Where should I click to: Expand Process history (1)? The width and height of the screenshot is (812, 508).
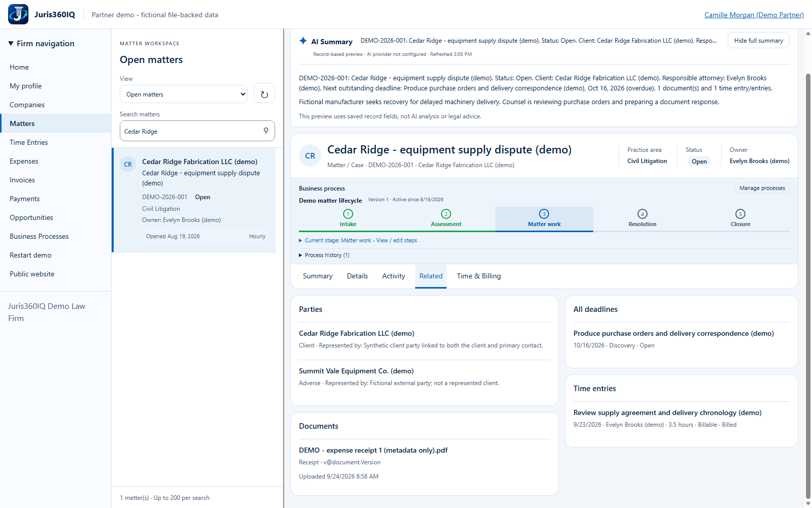click(x=324, y=255)
